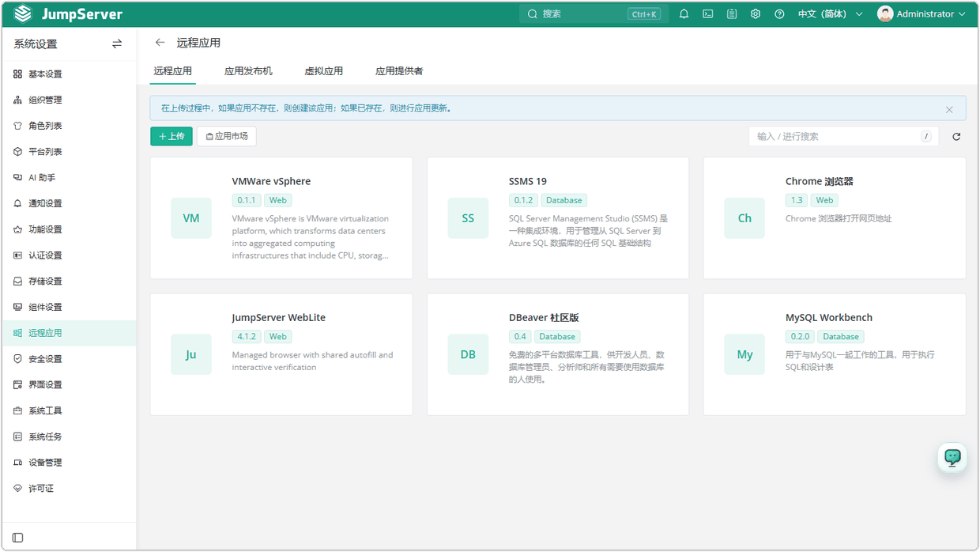Click the back arrow next to 远程应用
Viewport: 980px width, 552px height.
160,43
